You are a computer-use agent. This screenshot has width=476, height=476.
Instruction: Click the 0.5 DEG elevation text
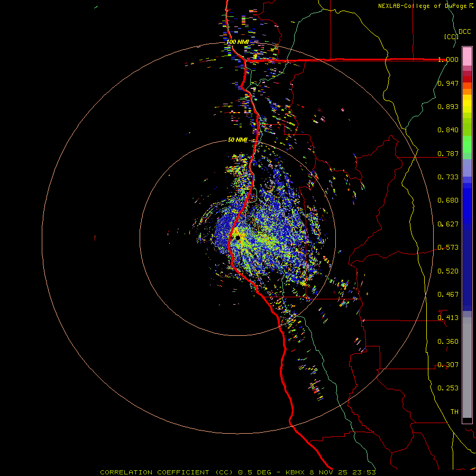coord(255,472)
